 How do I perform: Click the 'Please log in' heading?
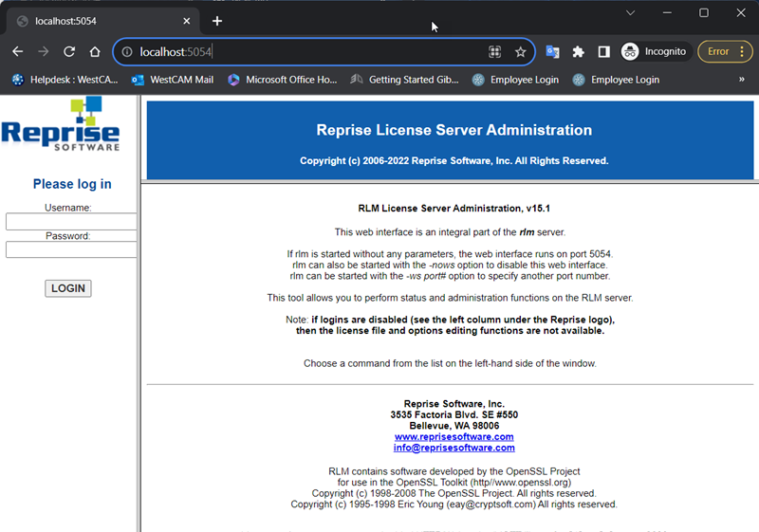coord(72,184)
